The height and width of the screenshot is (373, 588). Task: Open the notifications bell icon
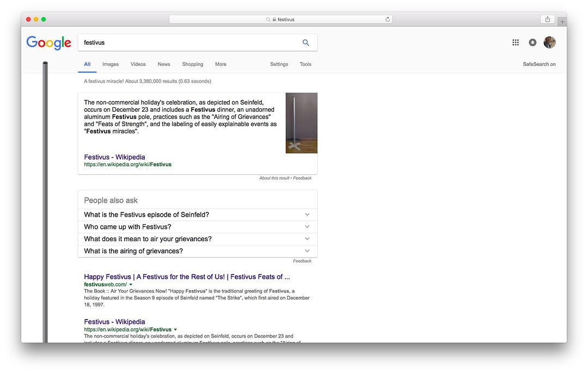tap(532, 42)
